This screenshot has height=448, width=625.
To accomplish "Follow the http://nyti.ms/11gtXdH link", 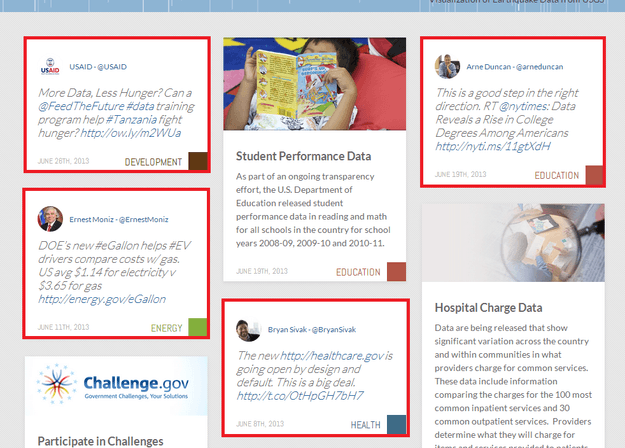I will click(x=493, y=147).
